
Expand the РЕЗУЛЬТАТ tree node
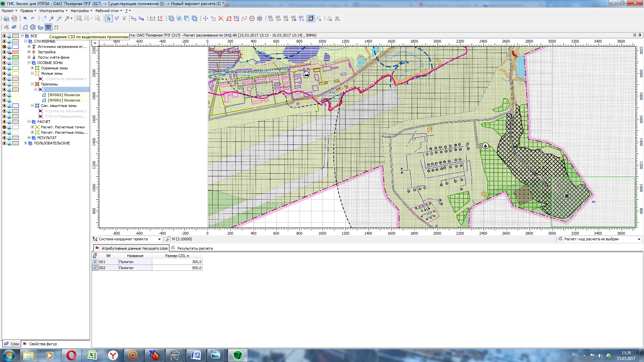click(29, 138)
